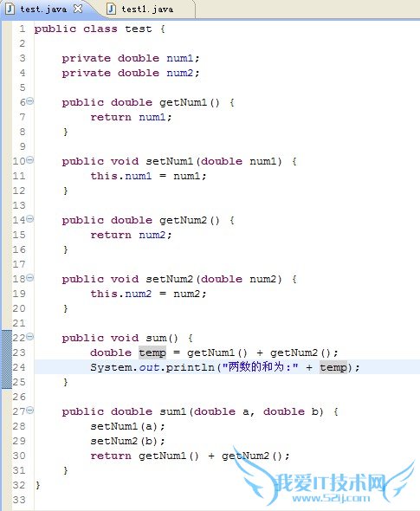Click 'num2;' in private field declaration line 4
The image size is (420, 511).
pos(183,73)
